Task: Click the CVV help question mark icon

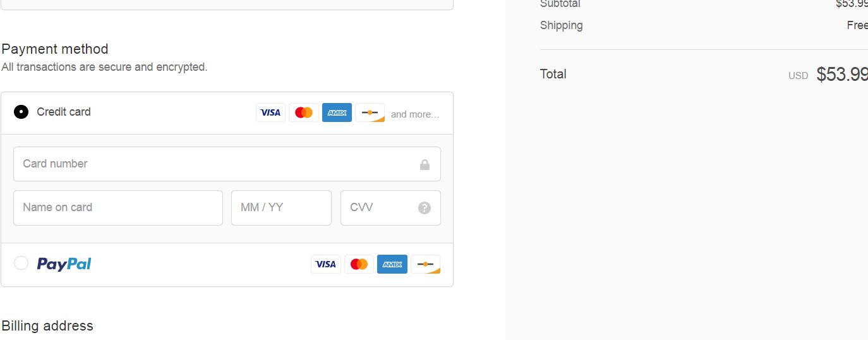Action: point(425,208)
